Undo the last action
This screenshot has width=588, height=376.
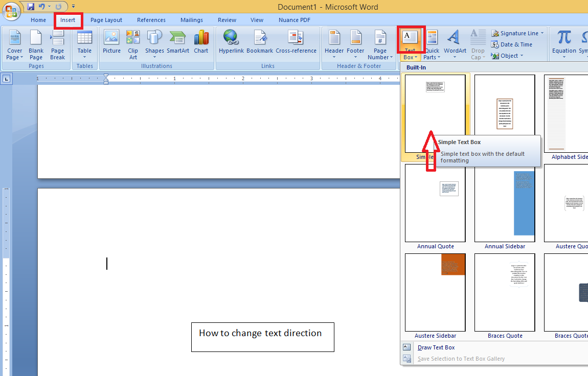[x=41, y=6]
